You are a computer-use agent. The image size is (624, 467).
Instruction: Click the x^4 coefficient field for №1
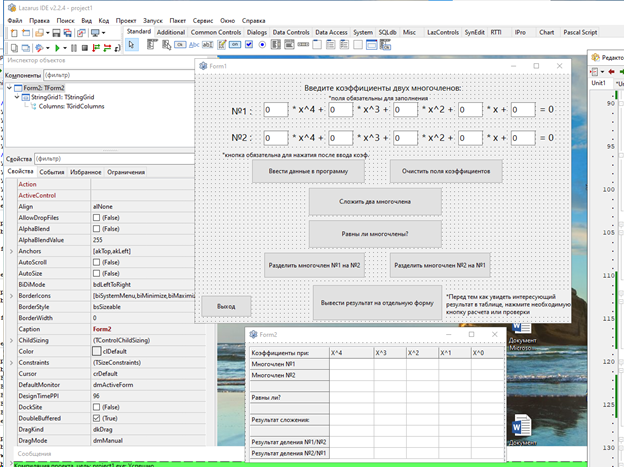point(276,110)
